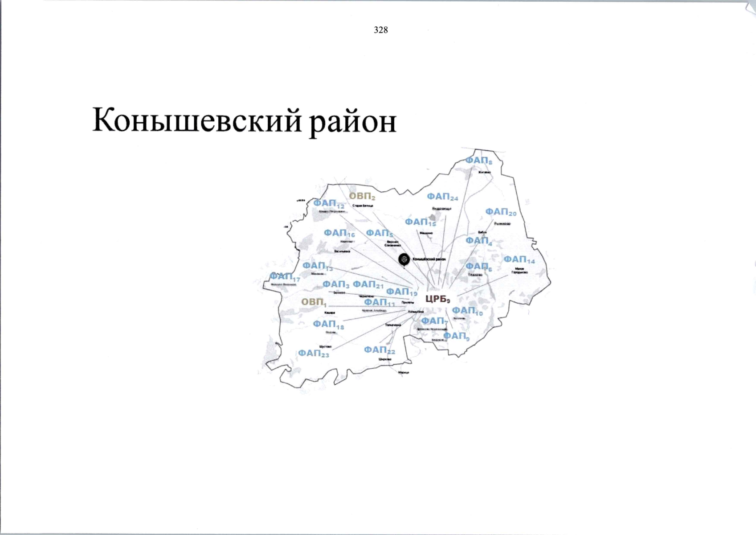Click the ФАП24 map label
Viewport: 756px width, 535px height.
443,197
